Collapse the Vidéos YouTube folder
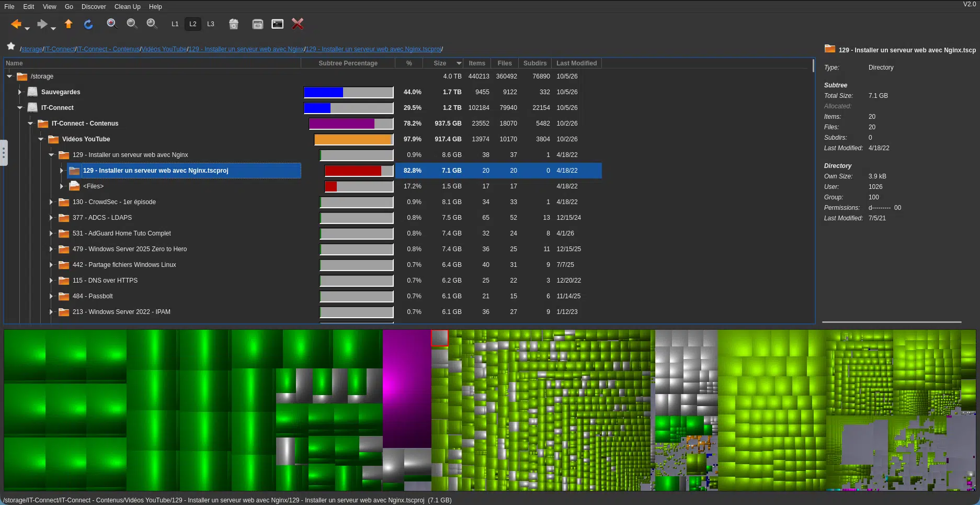The height and width of the screenshot is (505, 980). pyautogui.click(x=41, y=139)
